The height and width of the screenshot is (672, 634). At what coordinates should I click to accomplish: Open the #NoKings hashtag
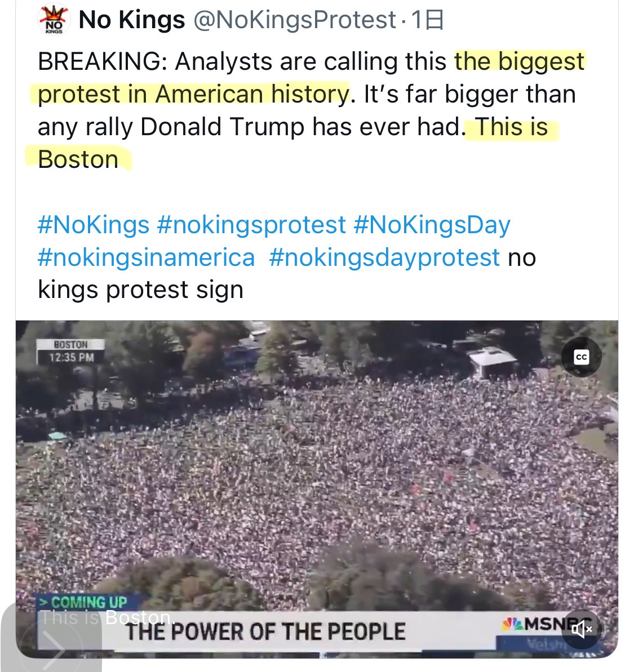pyautogui.click(x=94, y=225)
